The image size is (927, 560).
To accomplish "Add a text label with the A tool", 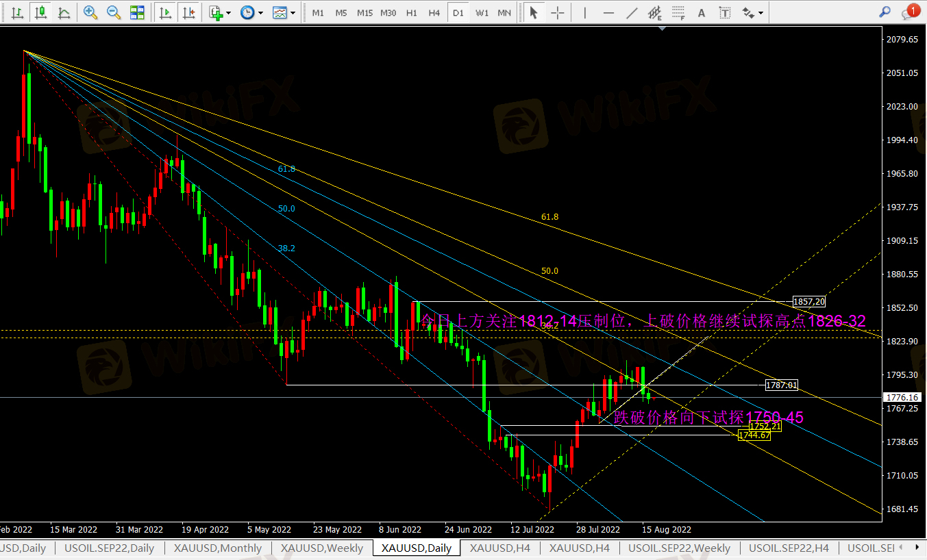I will click(x=701, y=12).
